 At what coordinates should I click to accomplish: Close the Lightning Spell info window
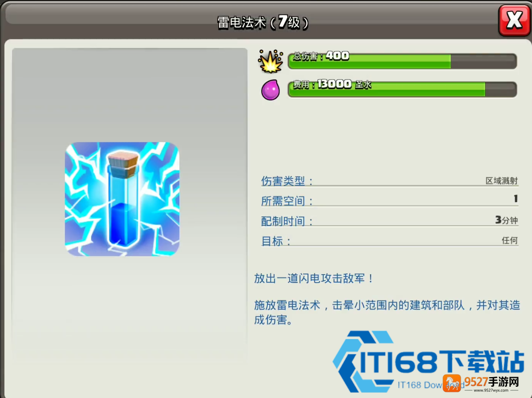[x=514, y=20]
